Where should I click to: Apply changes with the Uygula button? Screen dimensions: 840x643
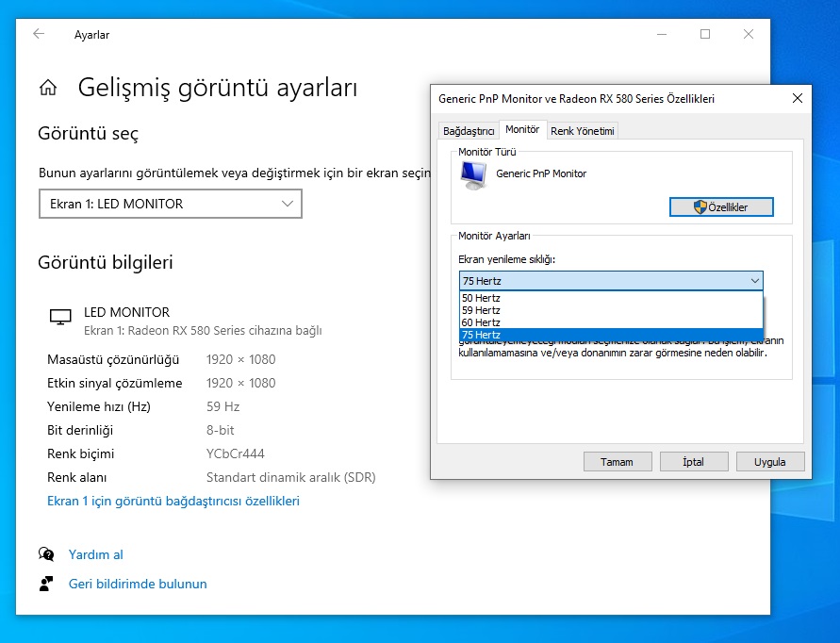(770, 461)
